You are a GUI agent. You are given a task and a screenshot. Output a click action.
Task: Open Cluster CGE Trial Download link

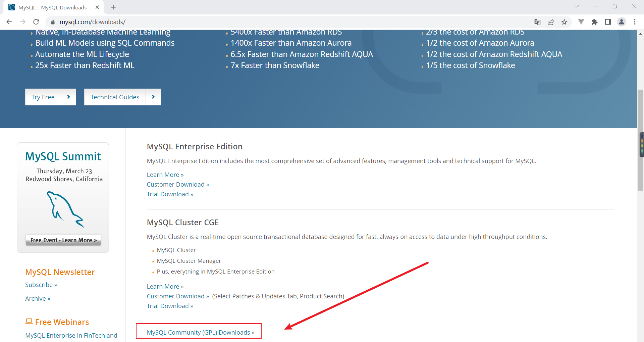tap(170, 306)
